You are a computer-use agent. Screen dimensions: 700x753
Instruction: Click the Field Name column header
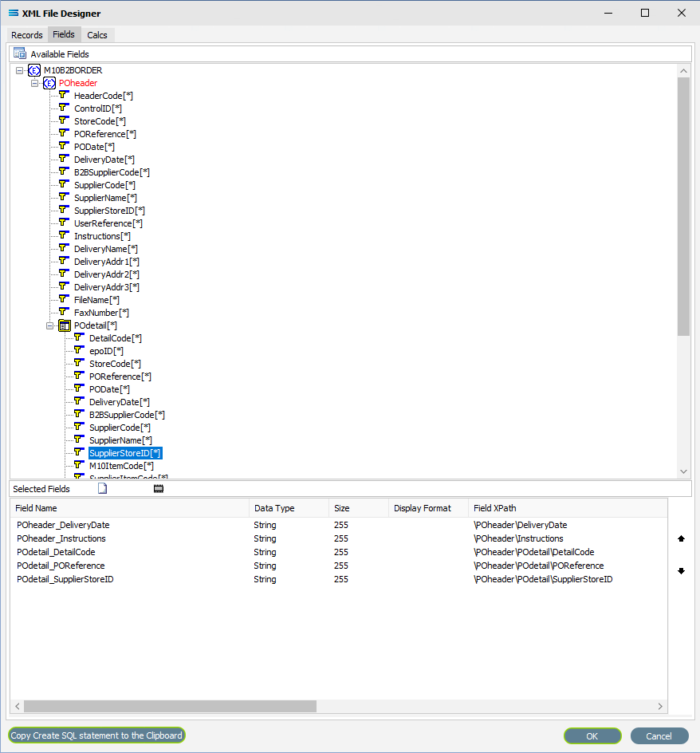pos(130,508)
